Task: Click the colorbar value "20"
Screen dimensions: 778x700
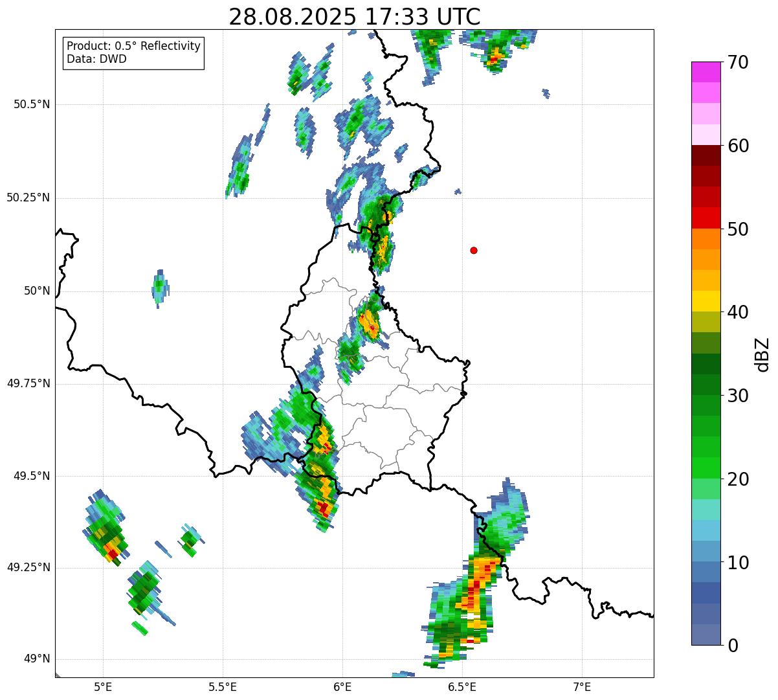Action: point(738,479)
